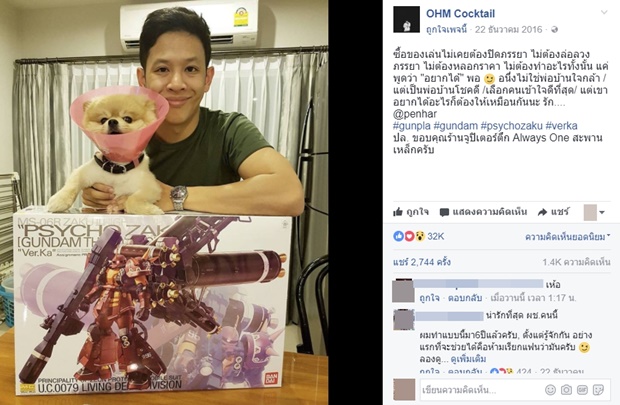620x405 pixels.
Task: Click the comment speech bubble icon
Action: 444,212
